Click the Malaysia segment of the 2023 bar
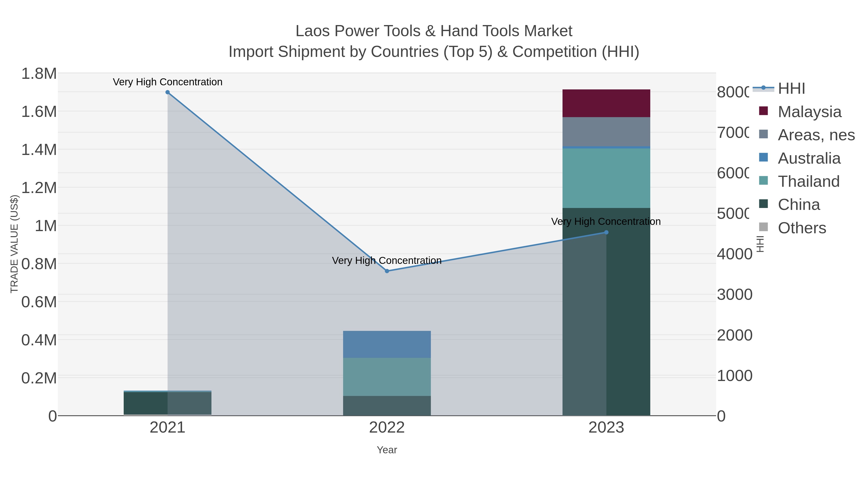This screenshot has height=488, width=868. coord(606,103)
